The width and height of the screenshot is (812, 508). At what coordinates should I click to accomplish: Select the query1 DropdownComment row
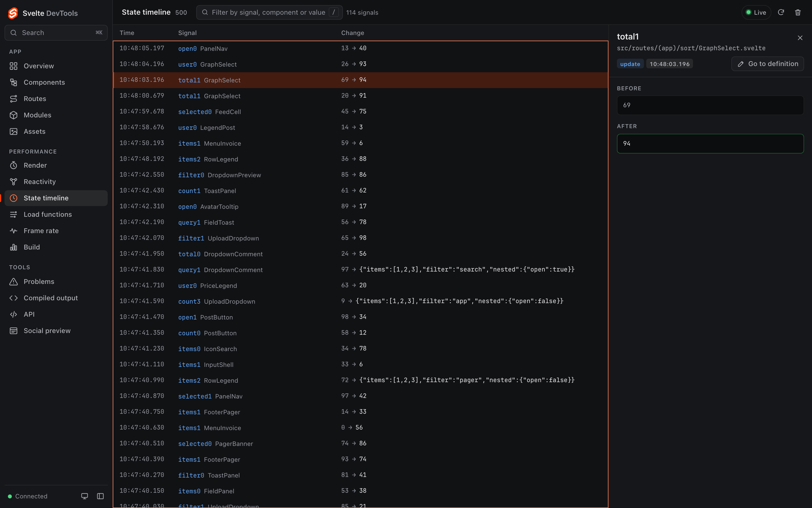pos(360,270)
